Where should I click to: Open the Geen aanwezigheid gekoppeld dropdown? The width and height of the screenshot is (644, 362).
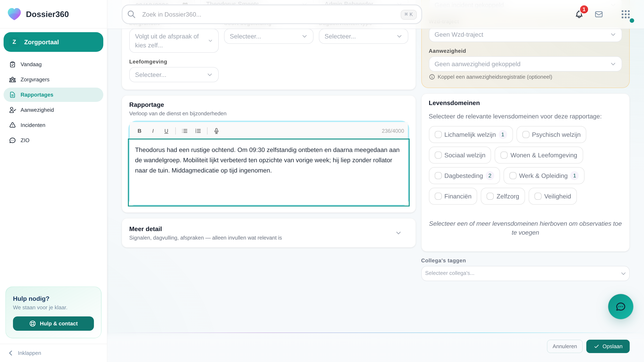(525, 64)
